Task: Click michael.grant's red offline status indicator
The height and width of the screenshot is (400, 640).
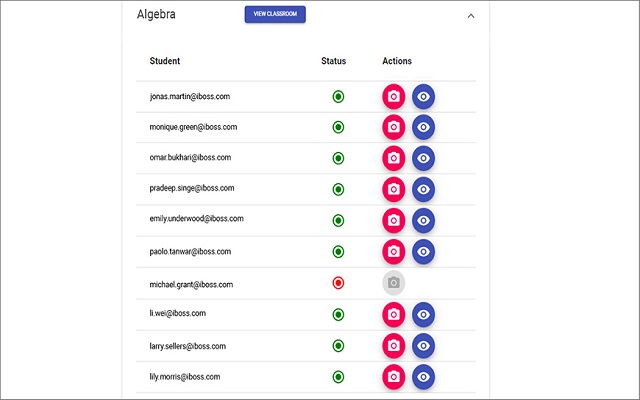Action: click(x=338, y=283)
